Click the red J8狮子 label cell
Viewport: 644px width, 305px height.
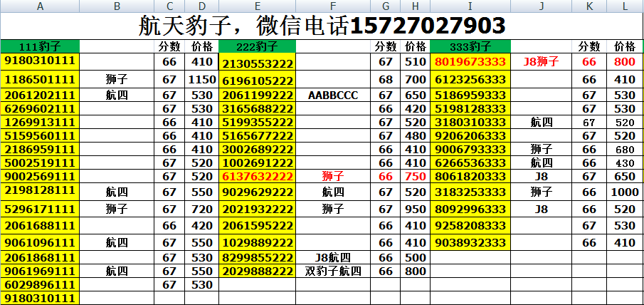(x=541, y=62)
